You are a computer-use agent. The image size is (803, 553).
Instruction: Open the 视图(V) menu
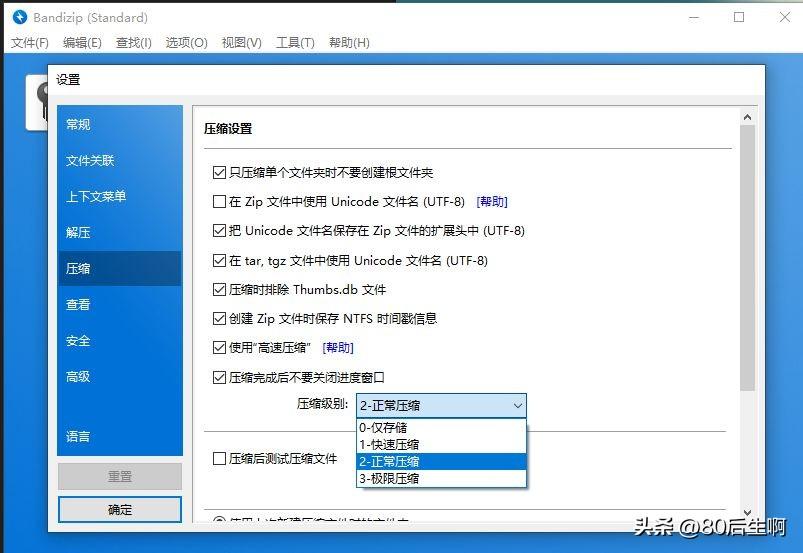coord(242,42)
